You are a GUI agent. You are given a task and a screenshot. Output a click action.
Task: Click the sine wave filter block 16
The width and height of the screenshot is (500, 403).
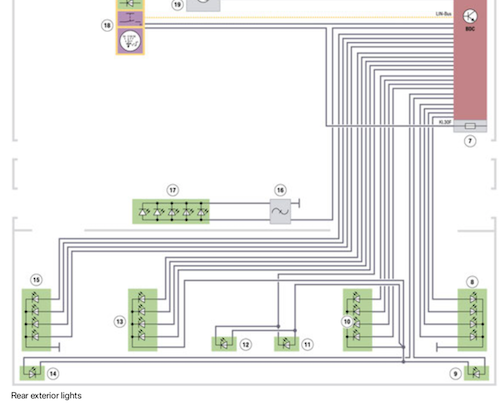280,211
